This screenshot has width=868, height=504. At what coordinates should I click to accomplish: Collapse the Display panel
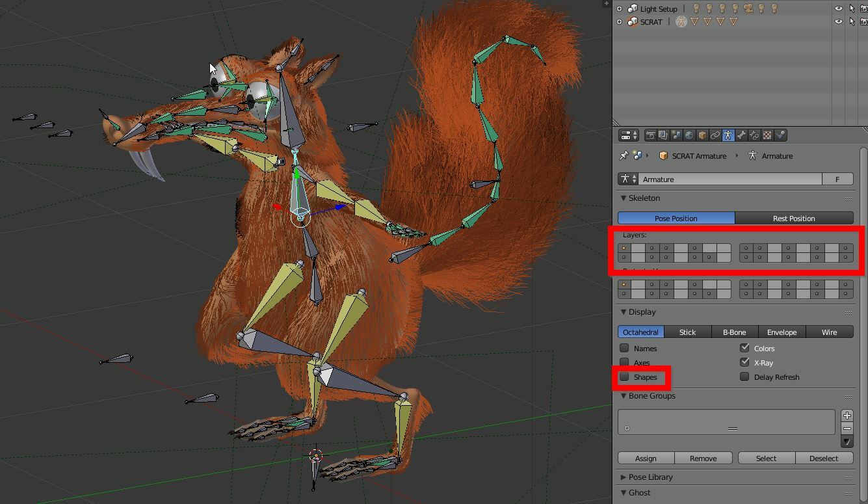(x=624, y=312)
